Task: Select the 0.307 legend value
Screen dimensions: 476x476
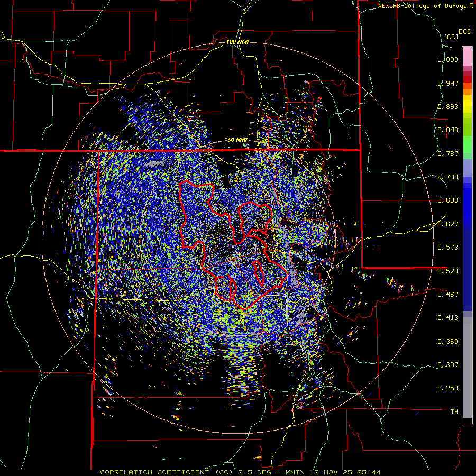Action: click(448, 365)
